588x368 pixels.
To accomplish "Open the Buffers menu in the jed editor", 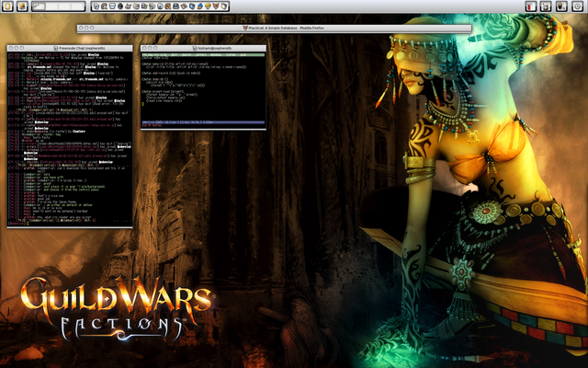I will (x=201, y=55).
